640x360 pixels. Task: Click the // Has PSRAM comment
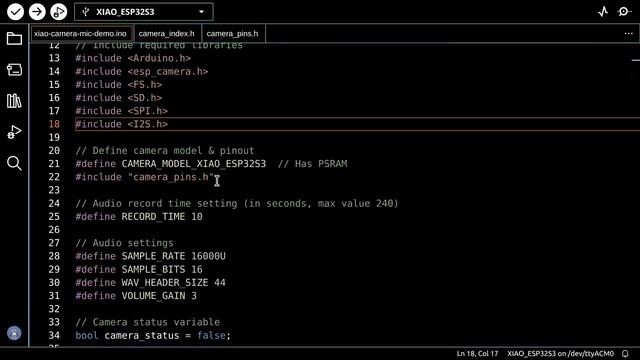coord(313,164)
